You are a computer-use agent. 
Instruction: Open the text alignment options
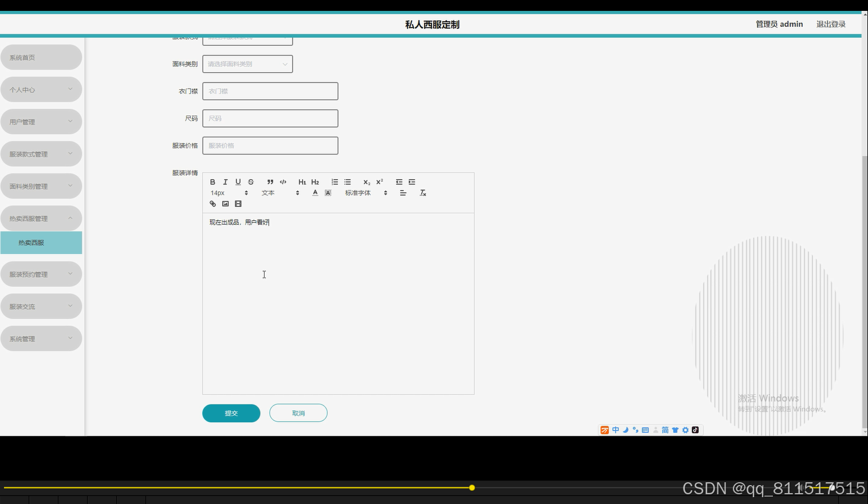pos(403,193)
